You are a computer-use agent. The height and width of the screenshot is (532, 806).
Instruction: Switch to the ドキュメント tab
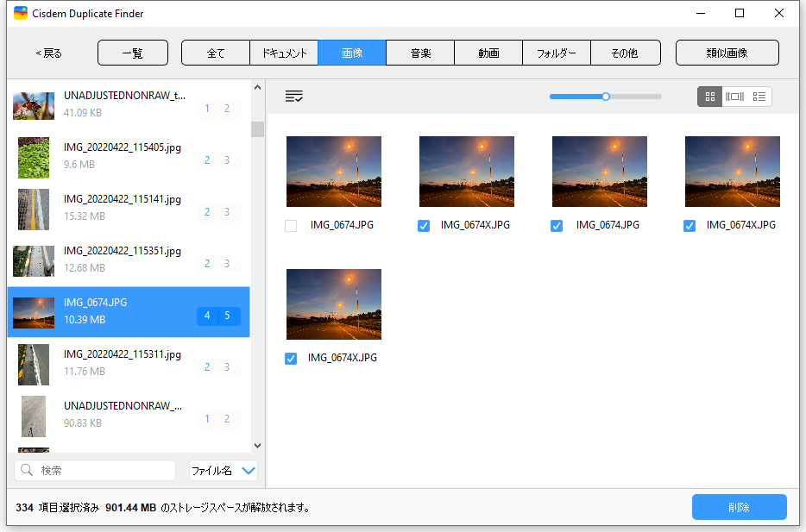[x=284, y=53]
